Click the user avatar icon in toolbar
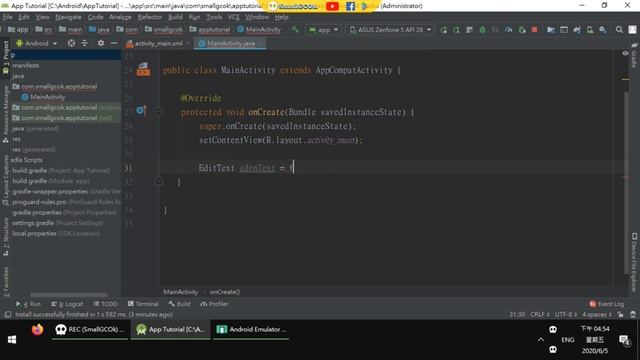The width and height of the screenshot is (640, 360). click(x=632, y=30)
